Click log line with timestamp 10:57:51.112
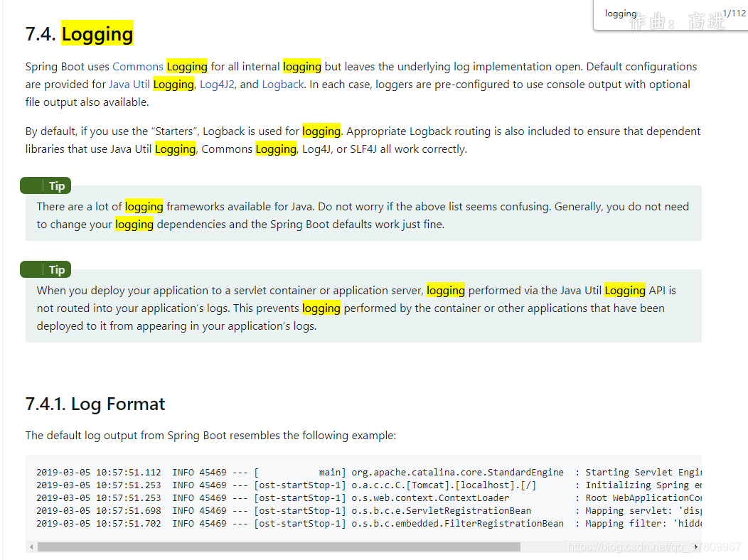The image size is (748, 560). pos(368,473)
